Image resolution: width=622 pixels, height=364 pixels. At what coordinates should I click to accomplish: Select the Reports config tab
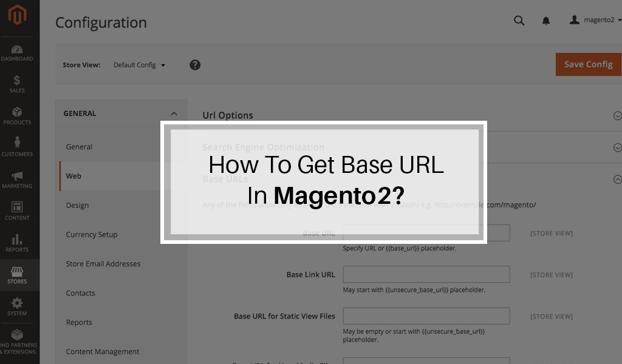point(79,322)
